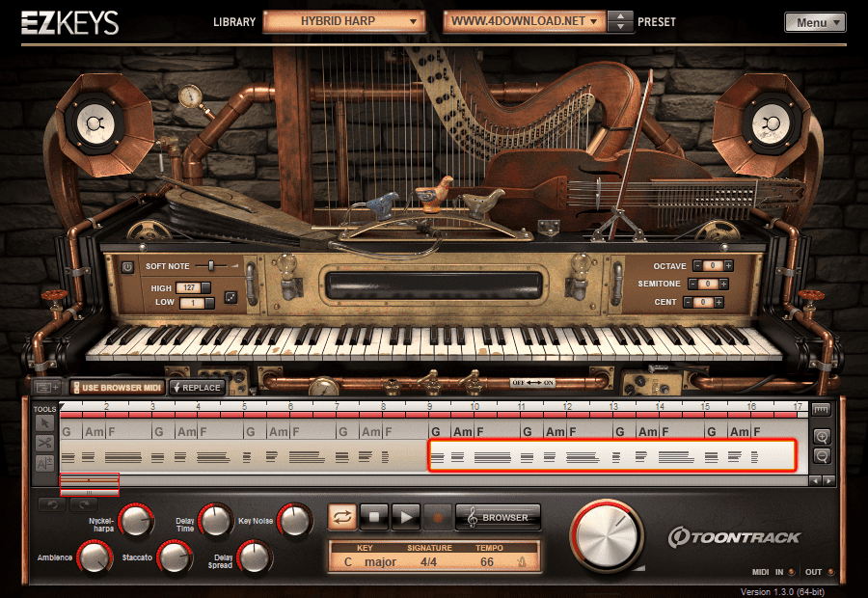Click bar 13 on the timeline ruler
The width and height of the screenshot is (868, 598).
pos(613,406)
